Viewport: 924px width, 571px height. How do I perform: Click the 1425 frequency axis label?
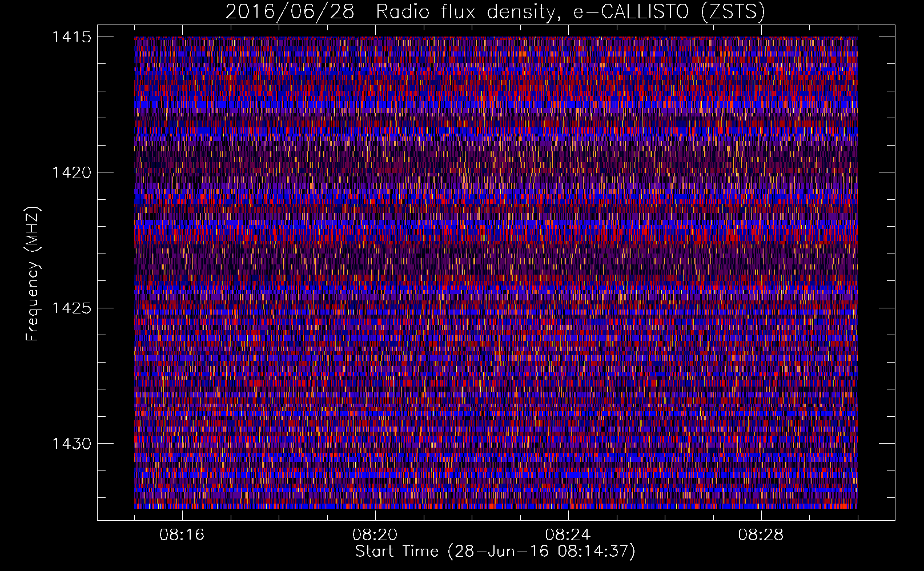point(71,308)
